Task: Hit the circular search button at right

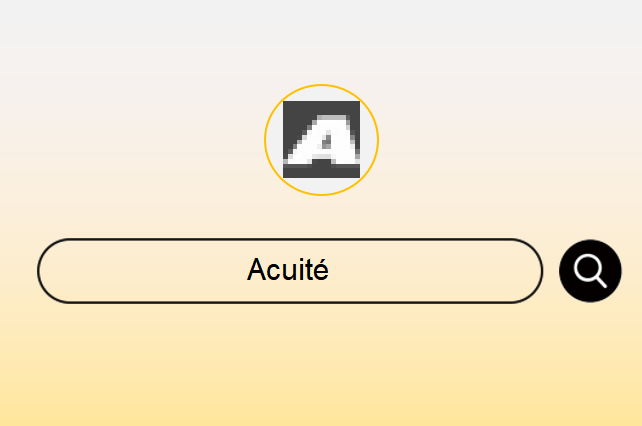Action: [x=590, y=271]
